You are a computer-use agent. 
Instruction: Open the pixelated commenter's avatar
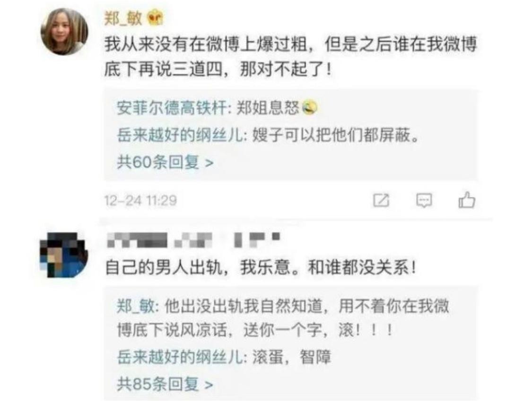pos(63,255)
